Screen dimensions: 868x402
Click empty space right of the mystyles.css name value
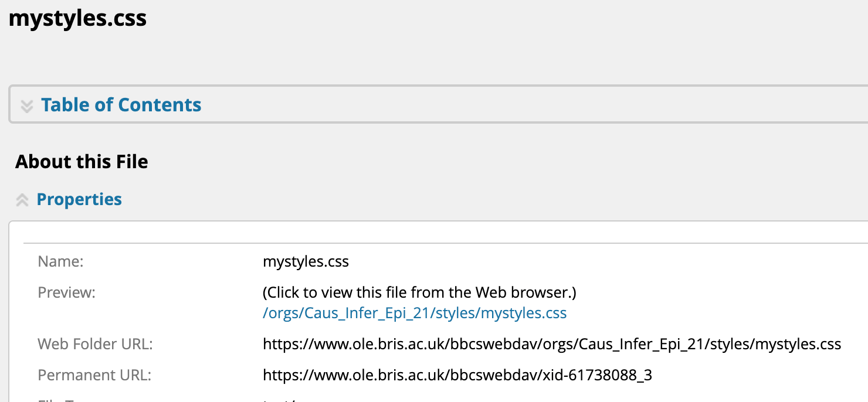click(x=586, y=261)
